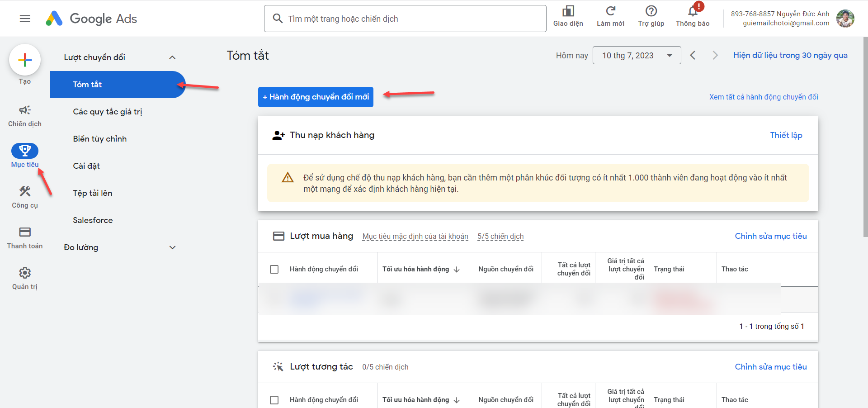Tick the Lượt mua hàng header checkbox
Image resolution: width=868 pixels, height=408 pixels.
(x=274, y=269)
